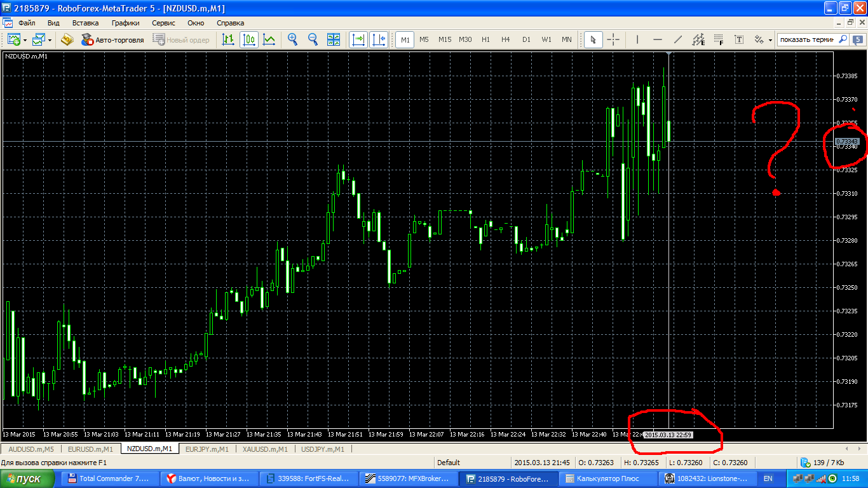This screenshot has height=488, width=868.
Task: Select the MN timeframe
Action: click(567, 39)
